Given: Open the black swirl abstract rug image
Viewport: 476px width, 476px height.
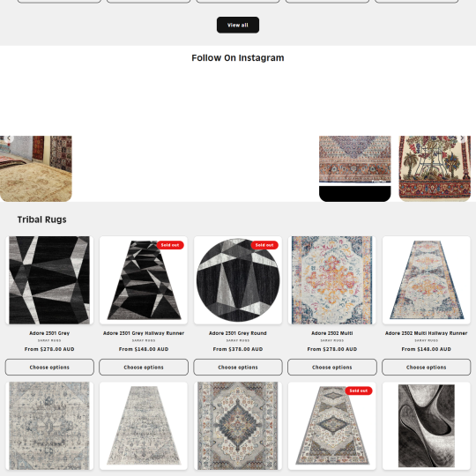Looking at the screenshot, I should 427,426.
